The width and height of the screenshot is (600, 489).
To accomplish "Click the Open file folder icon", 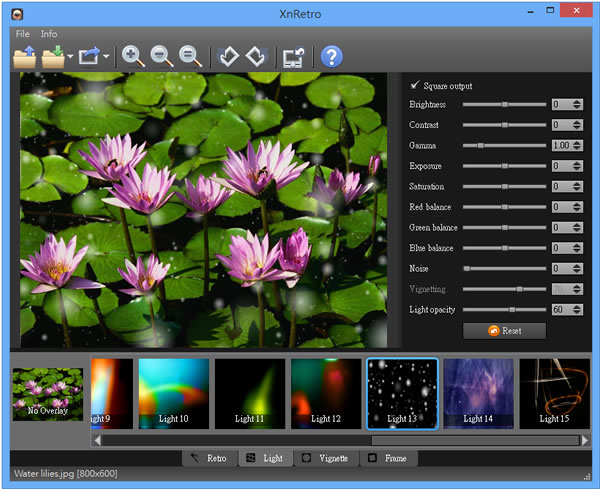I will pyautogui.click(x=25, y=57).
